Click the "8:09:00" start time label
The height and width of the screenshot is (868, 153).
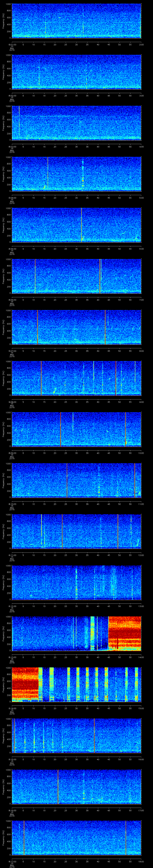(x=12, y=453)
